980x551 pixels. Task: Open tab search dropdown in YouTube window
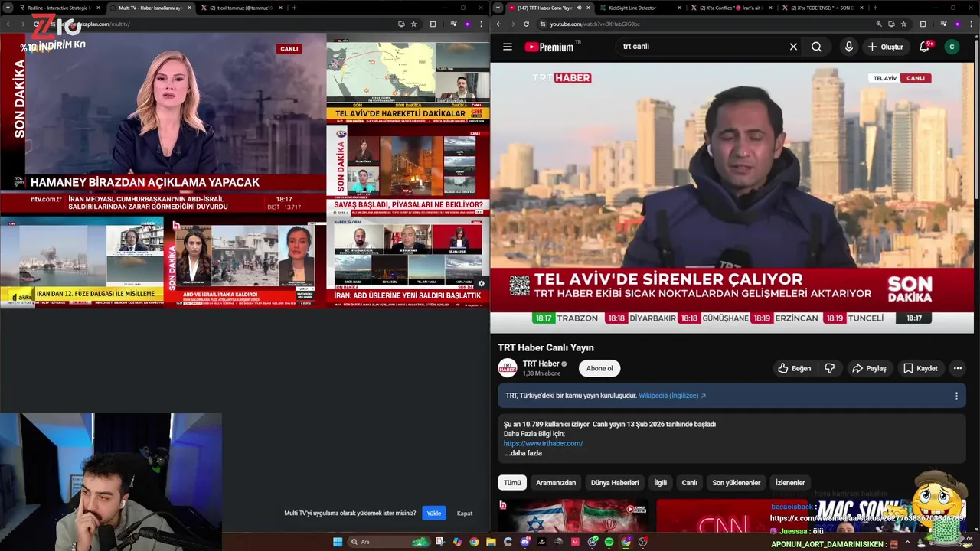click(x=498, y=8)
